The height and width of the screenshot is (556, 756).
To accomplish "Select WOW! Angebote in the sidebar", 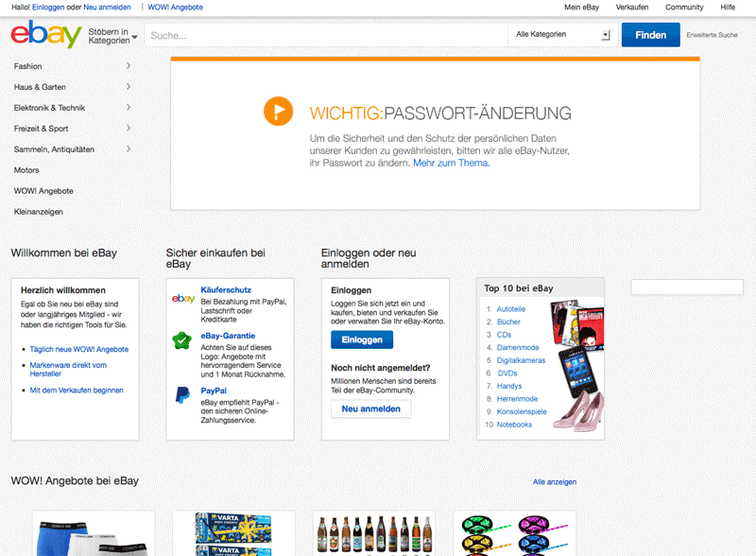I will point(43,191).
